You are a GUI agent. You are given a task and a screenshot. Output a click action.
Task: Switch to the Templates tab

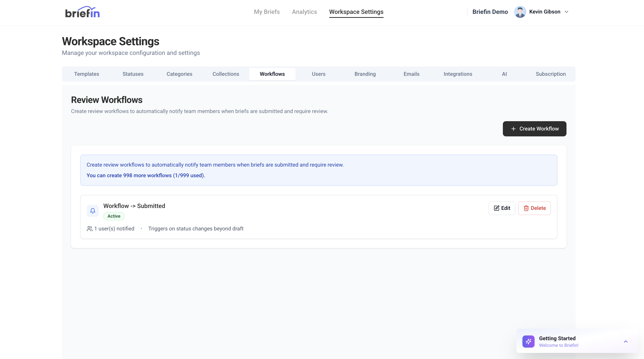coord(86,74)
